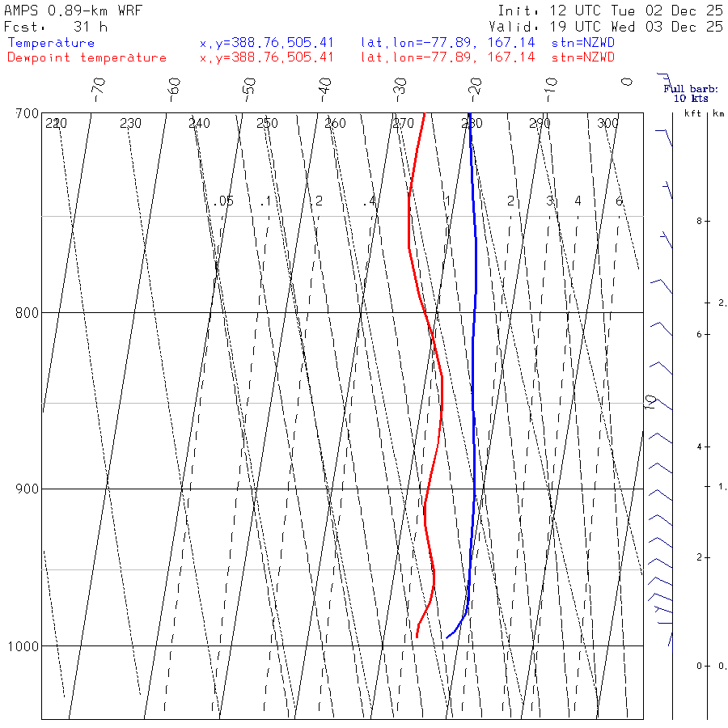Click the "-70" temperature axis label

pyautogui.click(x=99, y=90)
